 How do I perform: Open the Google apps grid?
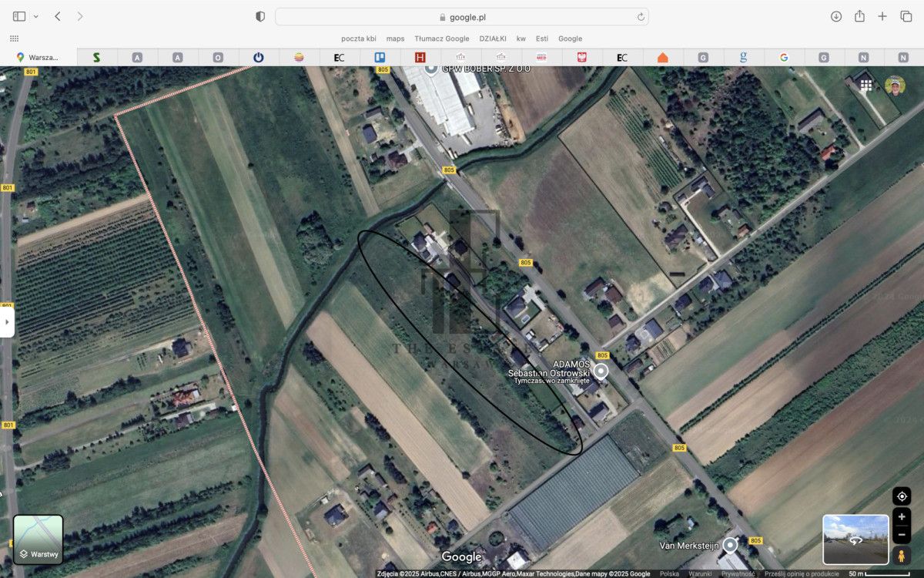[x=866, y=85]
